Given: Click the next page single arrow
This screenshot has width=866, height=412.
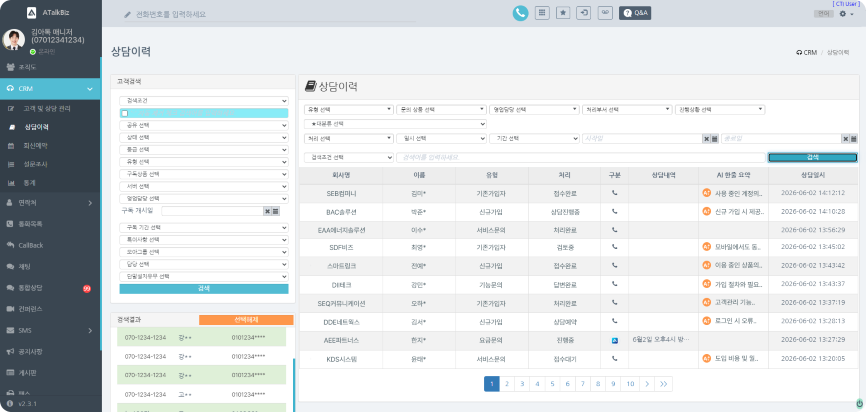Looking at the screenshot, I should pyautogui.click(x=647, y=384).
